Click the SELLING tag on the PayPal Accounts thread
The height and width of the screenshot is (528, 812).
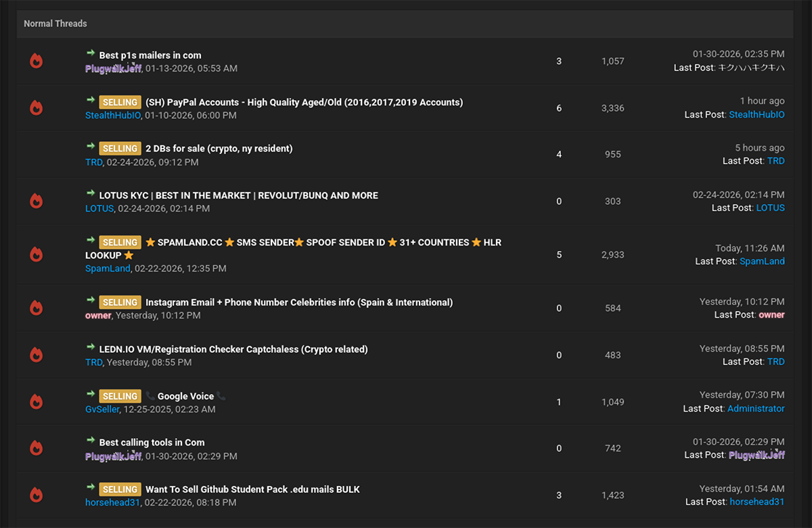coord(120,102)
